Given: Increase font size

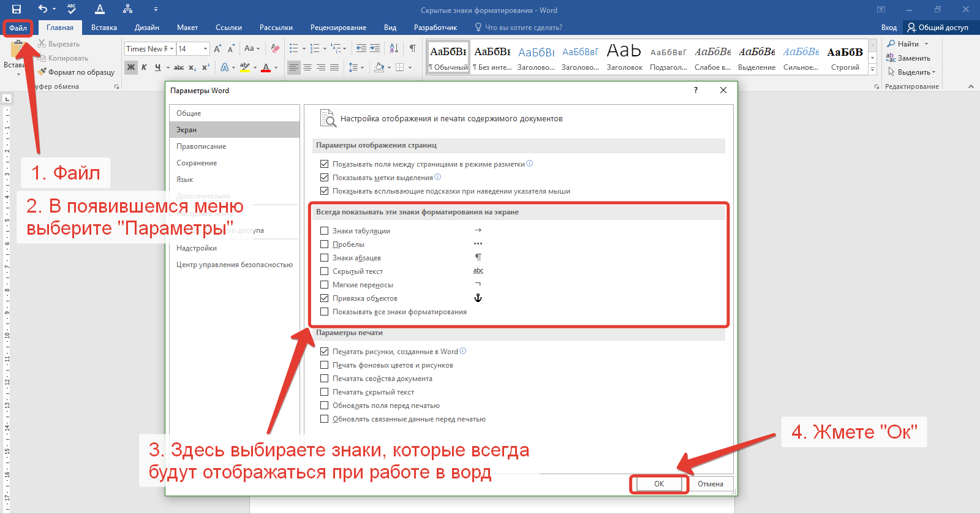Looking at the screenshot, I should click(217, 48).
